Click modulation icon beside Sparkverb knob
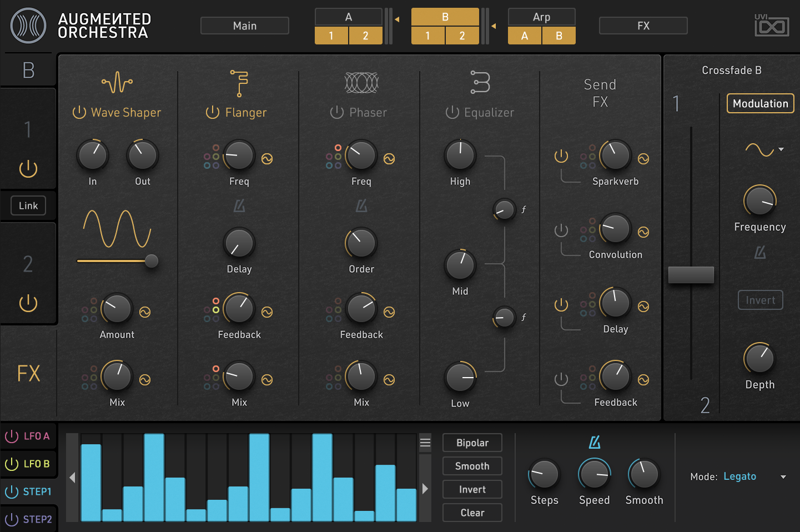Viewport: 800px width, 532px height. [643, 159]
